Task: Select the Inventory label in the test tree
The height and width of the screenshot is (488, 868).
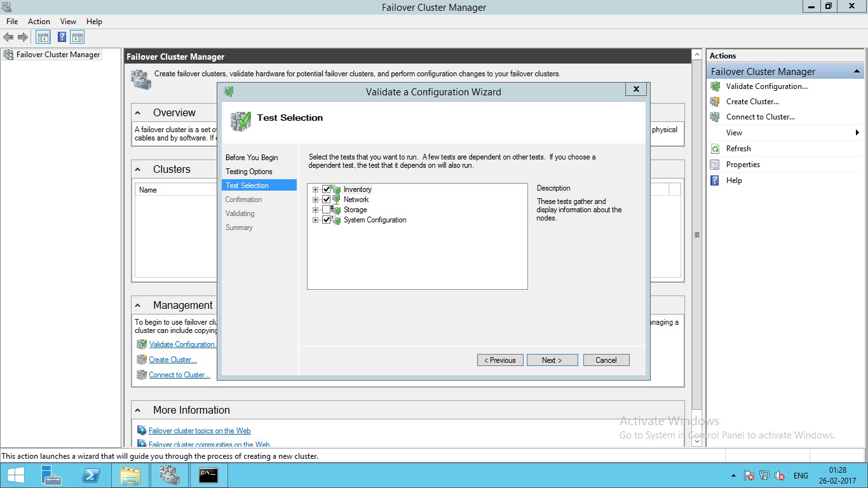Action: (x=357, y=189)
